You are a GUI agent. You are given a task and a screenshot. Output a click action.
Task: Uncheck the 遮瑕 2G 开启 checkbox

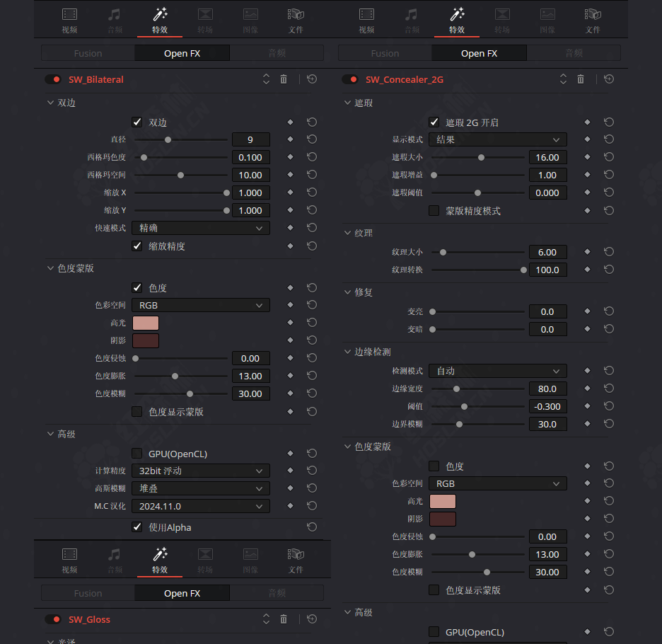point(434,122)
